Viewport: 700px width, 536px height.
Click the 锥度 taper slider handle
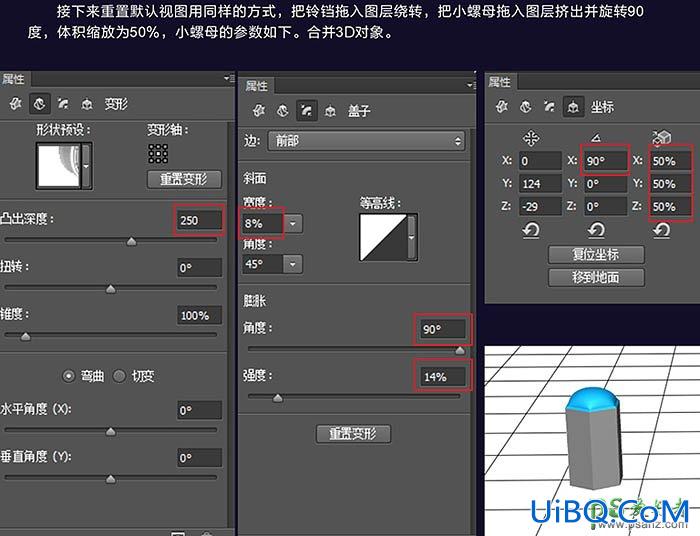pyautogui.click(x=25, y=337)
